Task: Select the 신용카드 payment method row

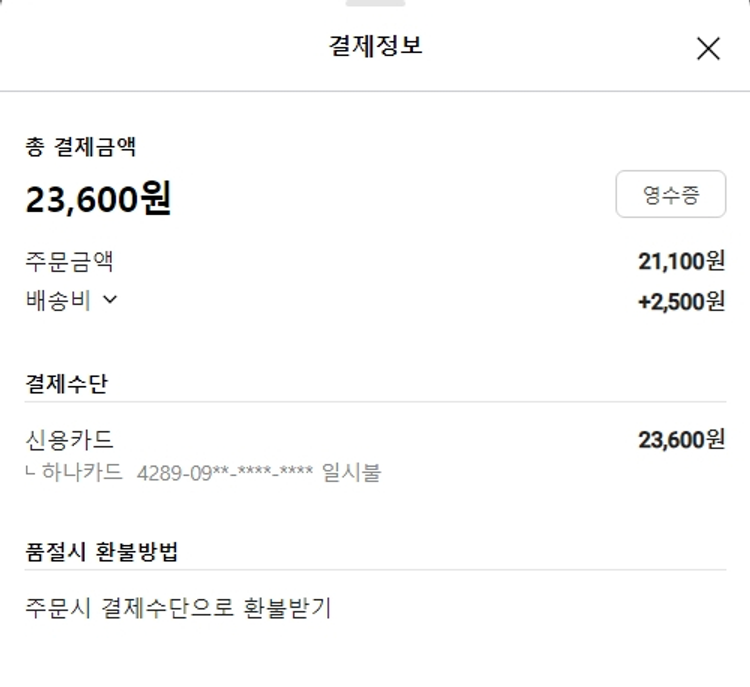Action: click(x=69, y=440)
